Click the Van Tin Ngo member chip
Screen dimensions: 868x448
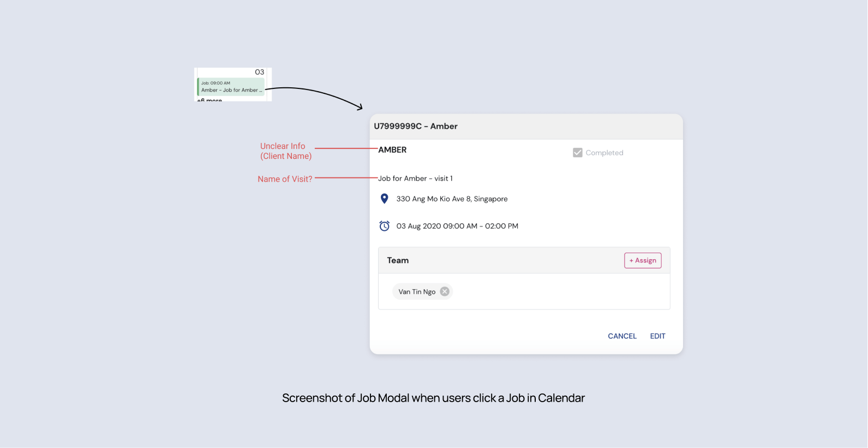417,292
